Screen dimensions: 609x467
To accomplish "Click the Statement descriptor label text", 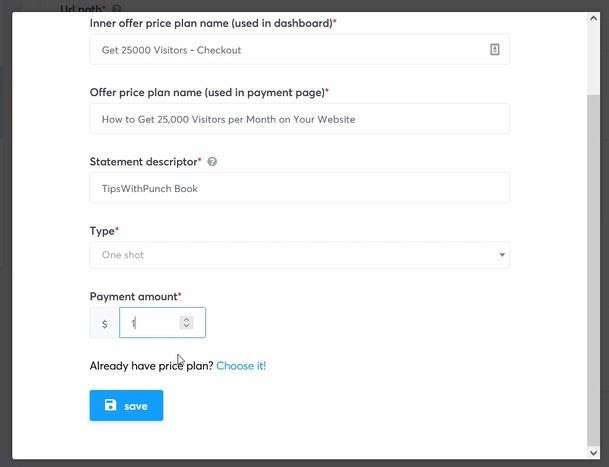I will click(x=144, y=162).
